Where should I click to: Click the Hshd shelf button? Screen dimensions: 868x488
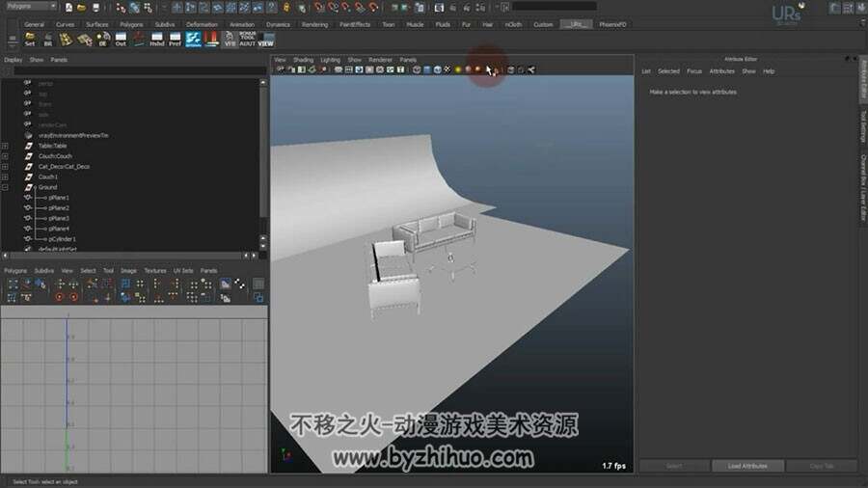(156, 40)
